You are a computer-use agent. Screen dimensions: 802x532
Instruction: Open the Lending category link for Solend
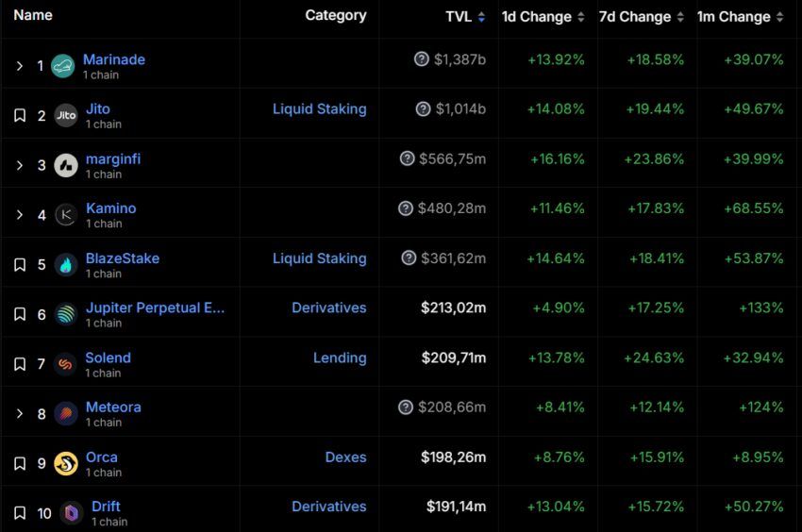340,357
